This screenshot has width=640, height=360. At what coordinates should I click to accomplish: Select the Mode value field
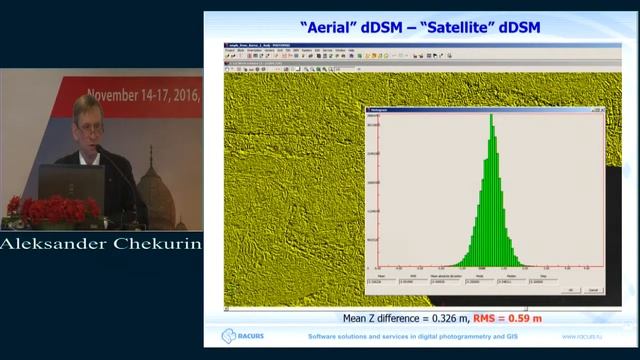tap(479, 282)
